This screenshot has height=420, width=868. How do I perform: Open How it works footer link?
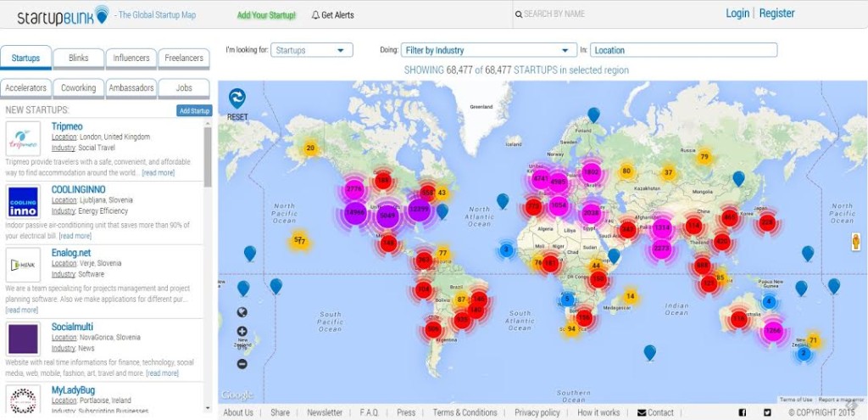click(x=598, y=412)
